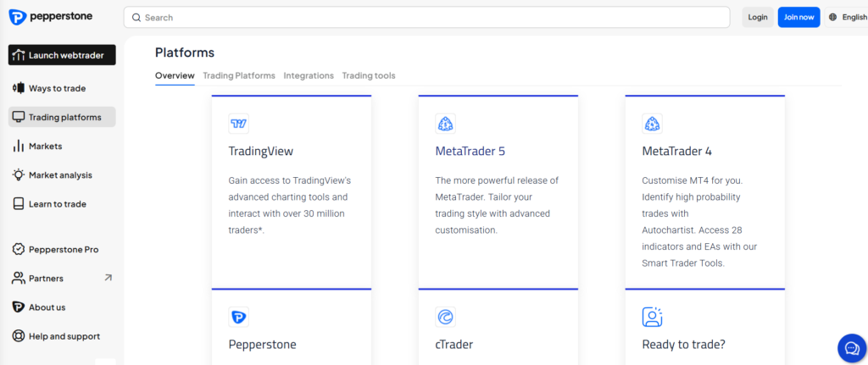Open the Markets sidebar item
Screen dimensions: 868x365
pyautogui.click(x=62, y=146)
